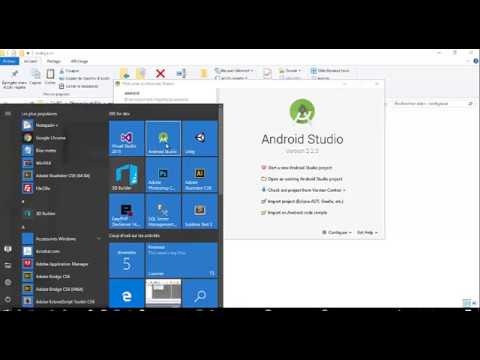Open the Nouvel élément dropdown
The height and width of the screenshot is (360, 480).
coord(234,70)
